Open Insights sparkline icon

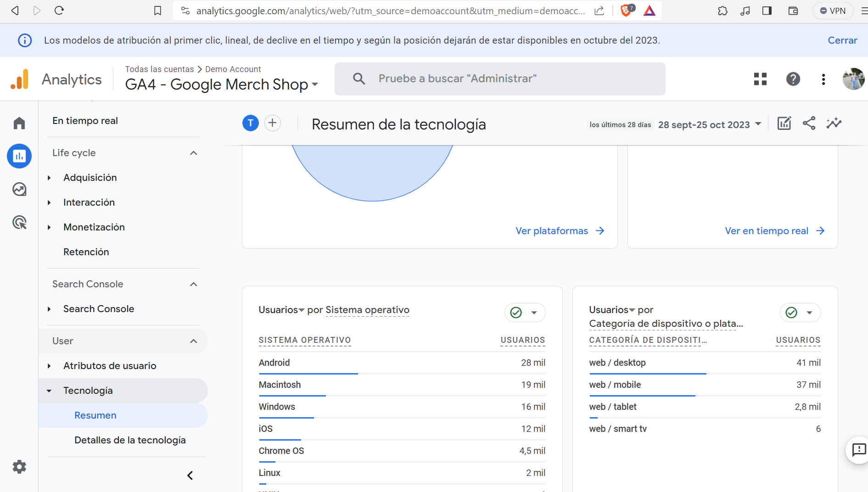tap(834, 123)
